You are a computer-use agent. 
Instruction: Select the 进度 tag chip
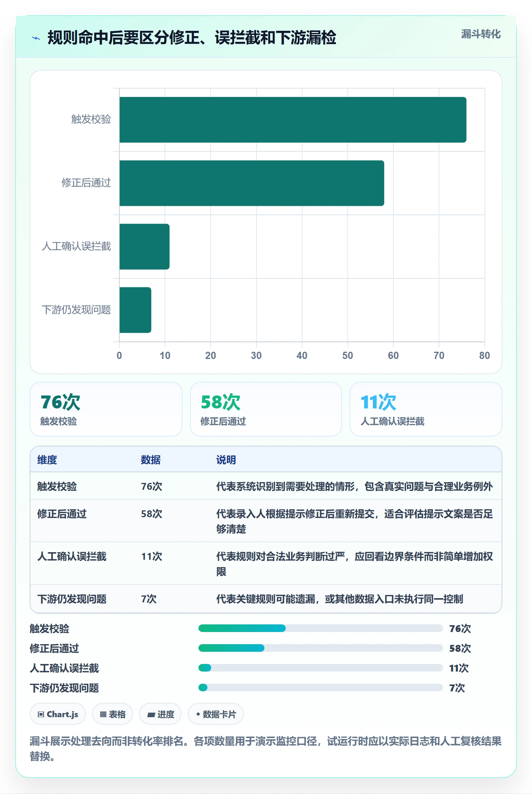[160, 714]
